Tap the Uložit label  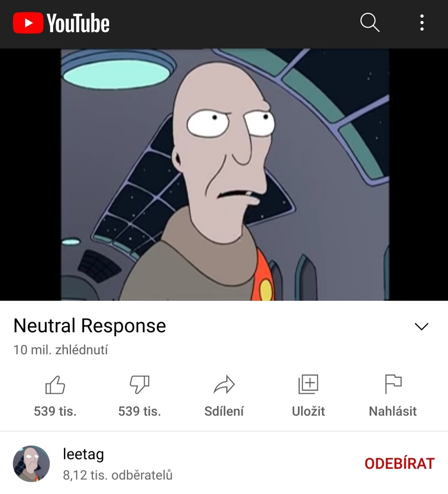click(x=309, y=411)
